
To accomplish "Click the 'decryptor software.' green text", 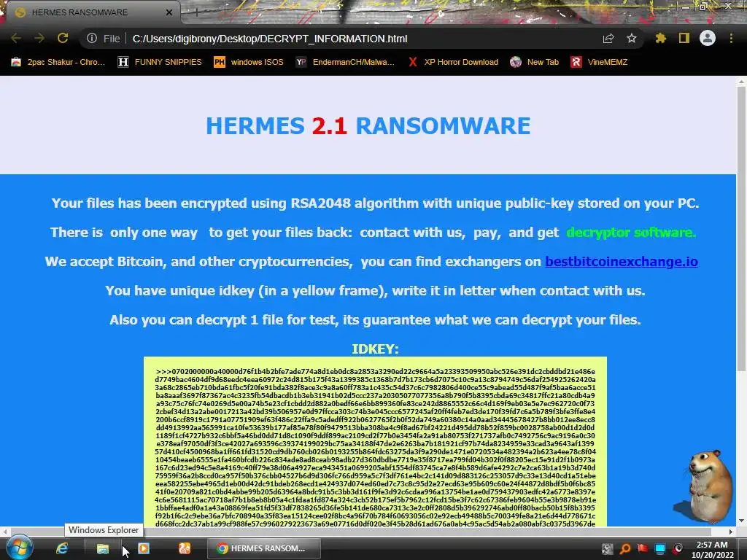I will (631, 233).
